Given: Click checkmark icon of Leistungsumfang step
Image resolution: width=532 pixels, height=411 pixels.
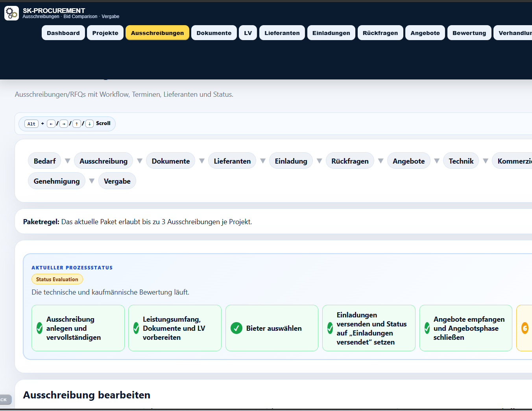Looking at the screenshot, I should pyautogui.click(x=136, y=328).
